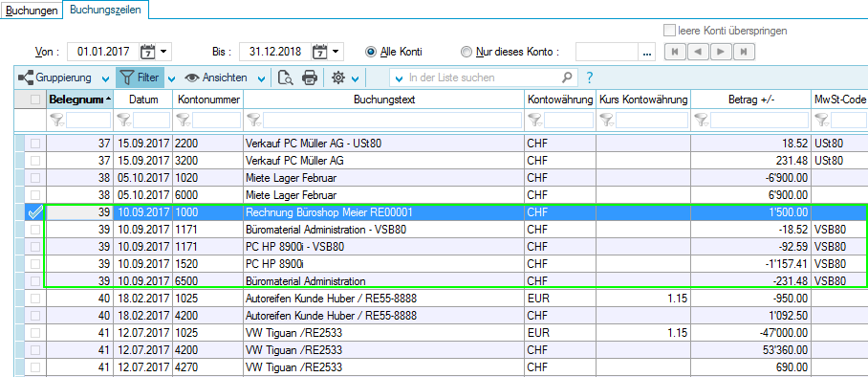The width and height of the screenshot is (868, 377).
Task: Open account lookup ellipsis button
Action: coord(647,52)
